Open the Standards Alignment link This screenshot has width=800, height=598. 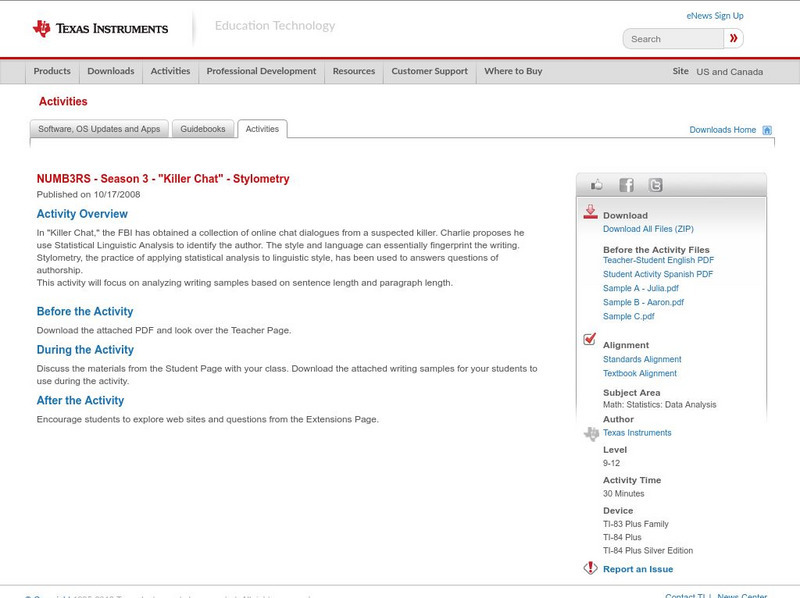(x=642, y=359)
